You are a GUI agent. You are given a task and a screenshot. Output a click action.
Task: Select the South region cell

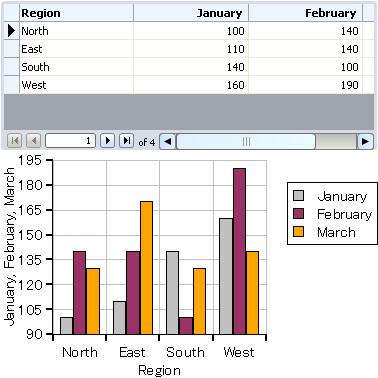(x=76, y=67)
